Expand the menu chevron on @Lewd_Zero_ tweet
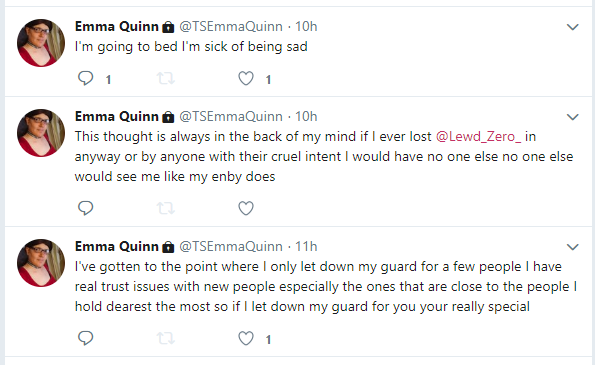The height and width of the screenshot is (365, 595). (572, 117)
